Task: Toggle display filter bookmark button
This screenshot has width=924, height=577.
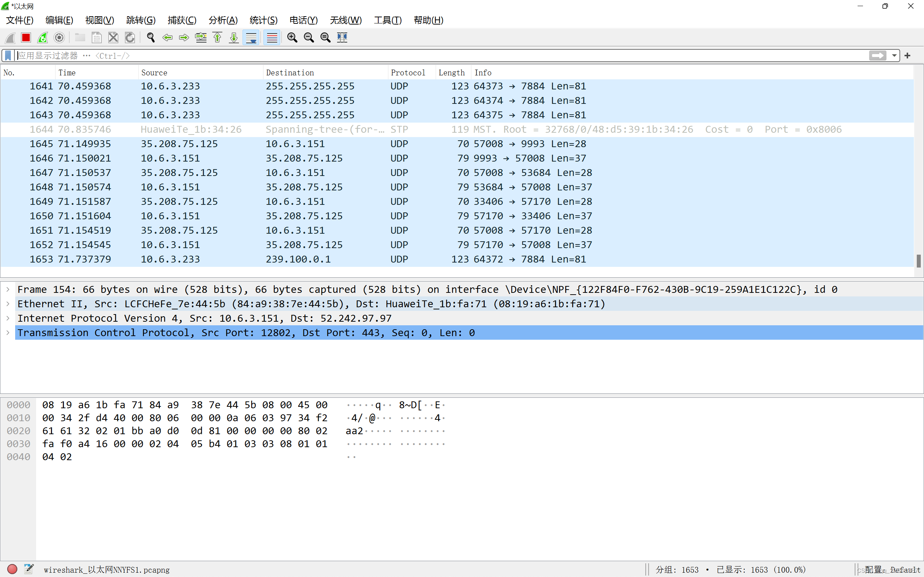Action: pos(8,56)
